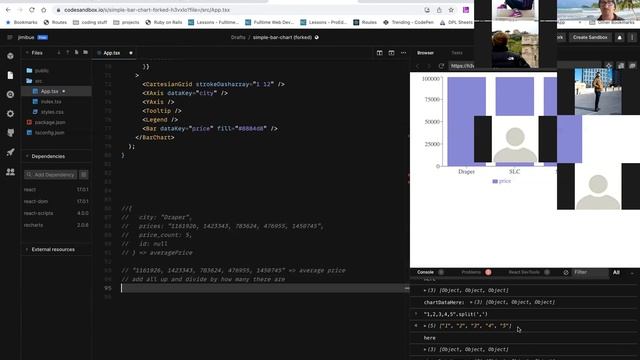Click the second editor layout icon
This screenshot has width=640, height=360.
391,53
